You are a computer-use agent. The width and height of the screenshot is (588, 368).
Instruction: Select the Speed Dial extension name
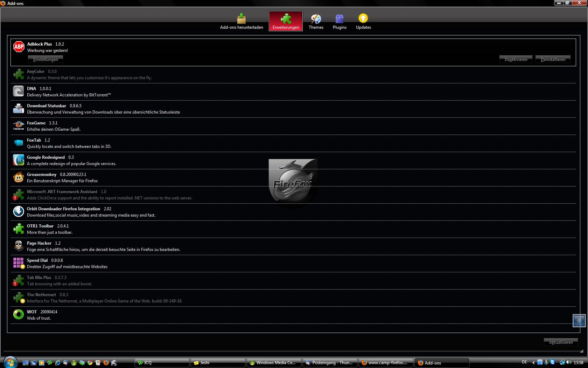[x=37, y=260]
